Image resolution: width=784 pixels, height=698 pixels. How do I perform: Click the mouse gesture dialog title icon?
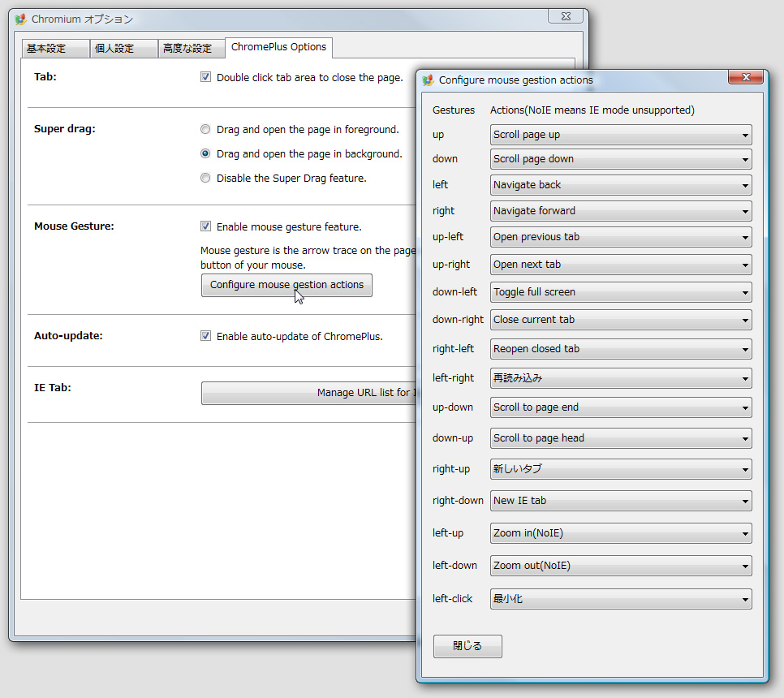coord(428,80)
